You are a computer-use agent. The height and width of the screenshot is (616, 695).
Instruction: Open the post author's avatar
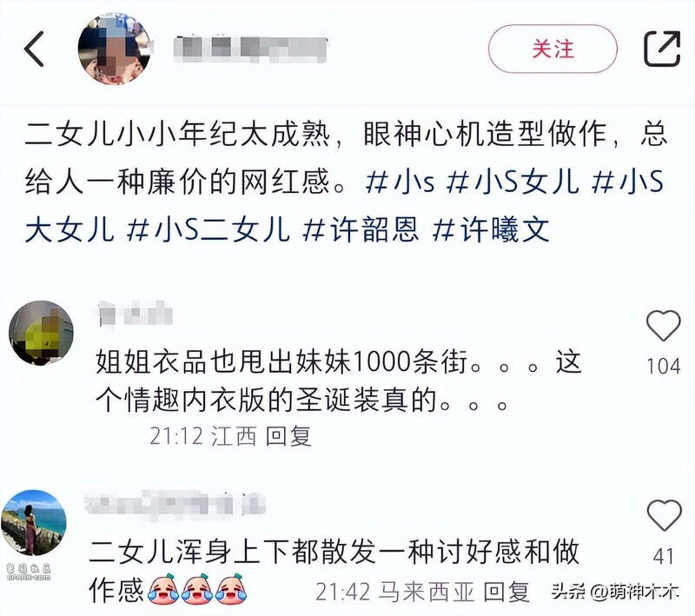tap(115, 49)
